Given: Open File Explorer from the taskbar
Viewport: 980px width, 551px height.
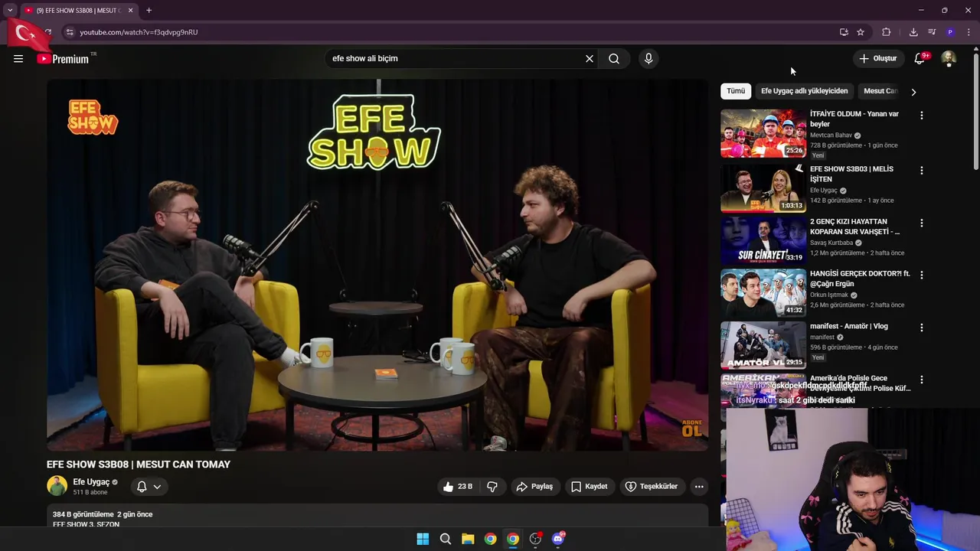Looking at the screenshot, I should click(468, 539).
